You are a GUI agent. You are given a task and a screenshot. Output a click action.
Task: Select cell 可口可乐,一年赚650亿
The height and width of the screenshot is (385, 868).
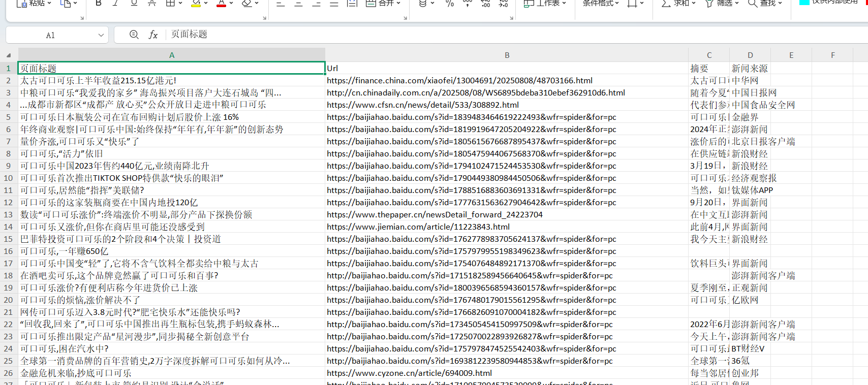[x=172, y=251]
